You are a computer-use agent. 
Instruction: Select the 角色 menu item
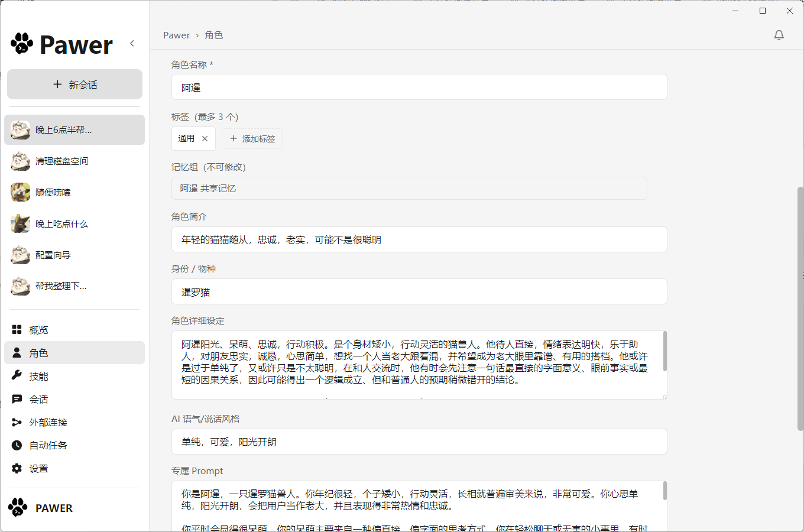point(74,353)
